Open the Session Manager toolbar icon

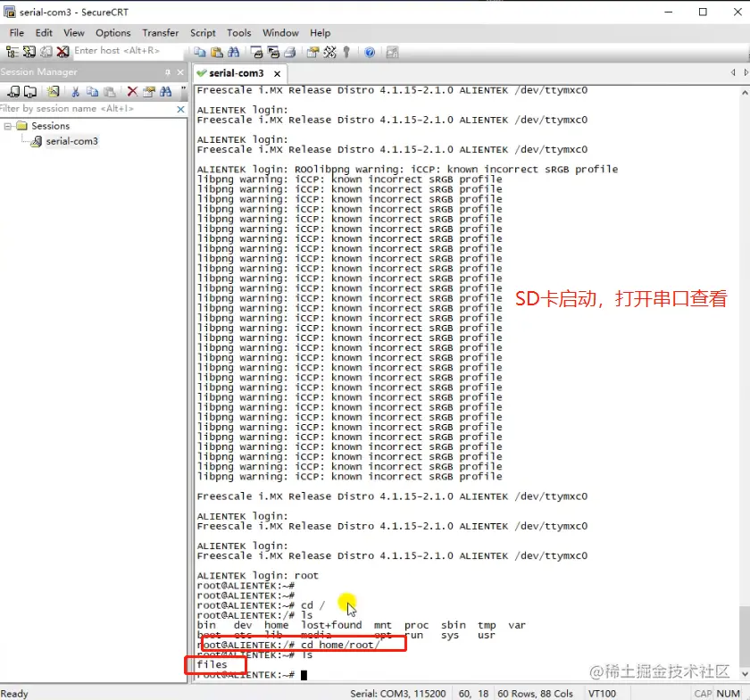tap(12, 52)
